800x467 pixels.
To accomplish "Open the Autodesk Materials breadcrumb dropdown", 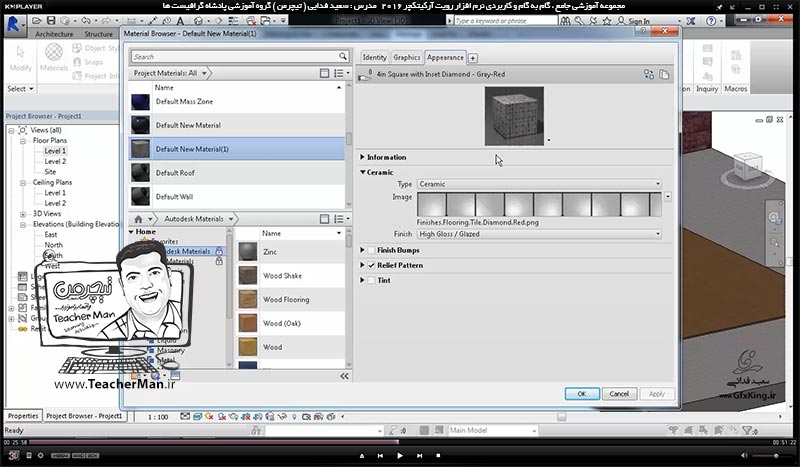I will tap(231, 219).
